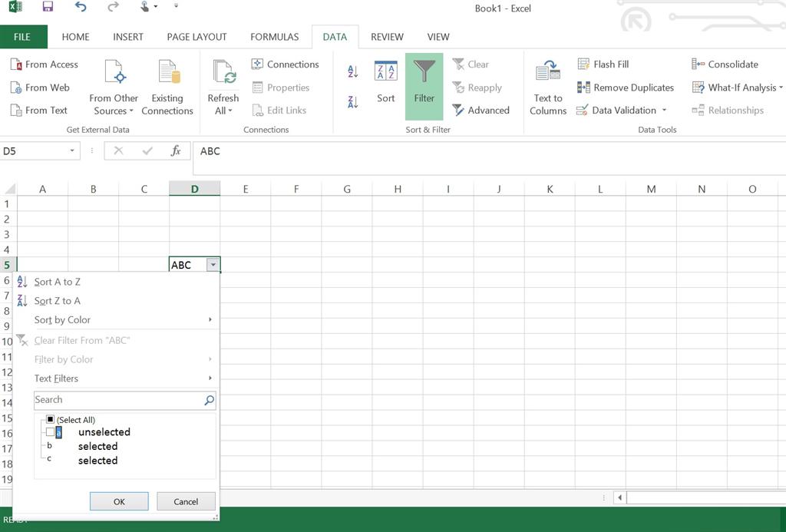Launch Text to Columns
The height and width of the screenshot is (532, 786).
pos(548,87)
